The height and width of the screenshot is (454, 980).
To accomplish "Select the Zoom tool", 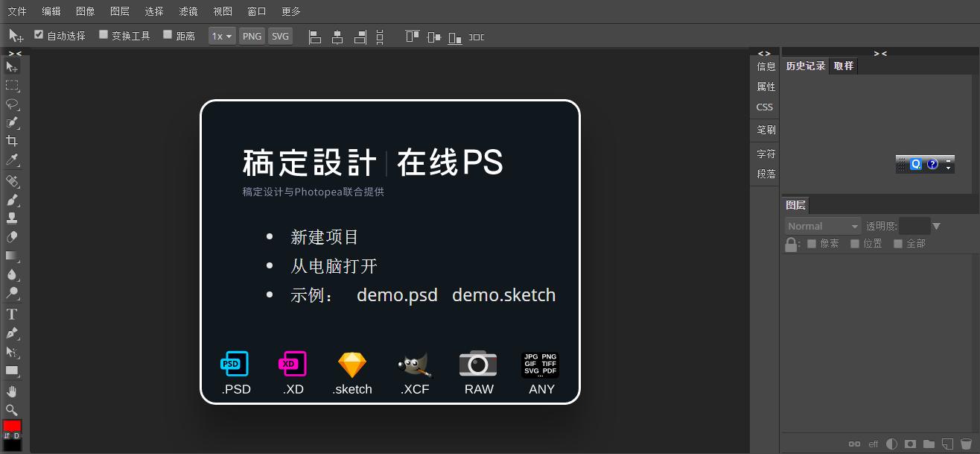I will point(12,411).
